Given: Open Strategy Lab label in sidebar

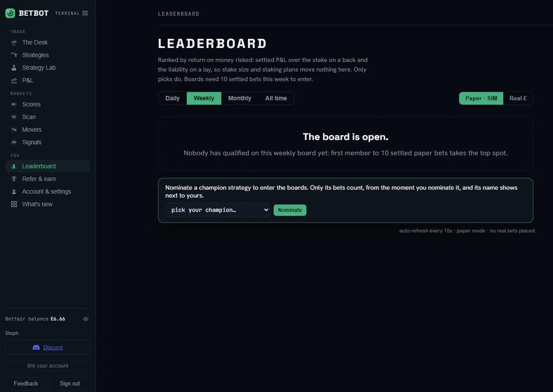Looking at the screenshot, I should [39, 68].
